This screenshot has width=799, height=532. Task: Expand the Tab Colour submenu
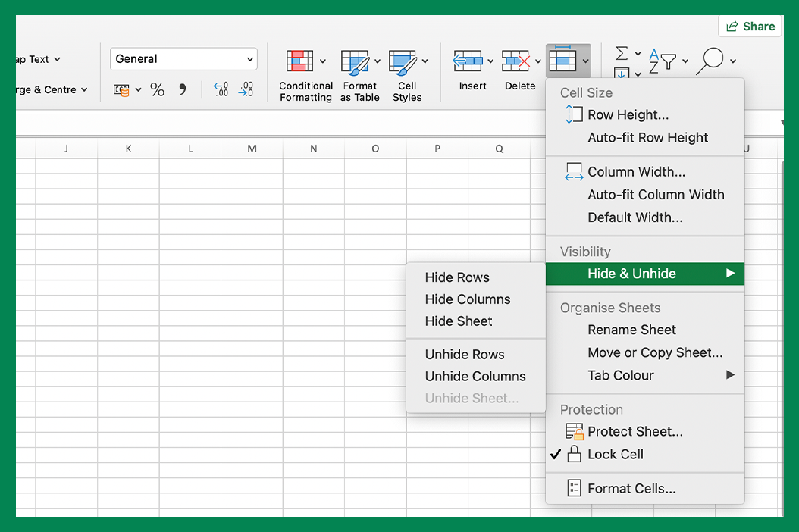620,375
